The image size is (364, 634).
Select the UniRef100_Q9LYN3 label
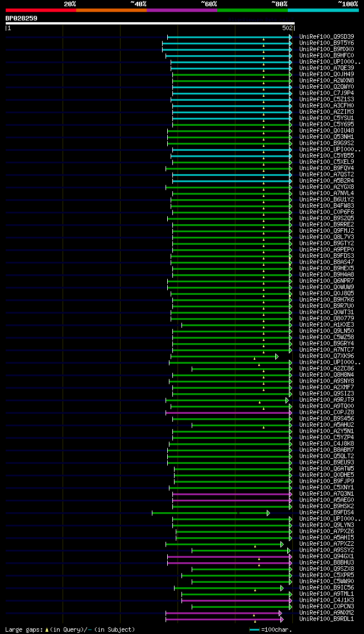click(x=326, y=525)
